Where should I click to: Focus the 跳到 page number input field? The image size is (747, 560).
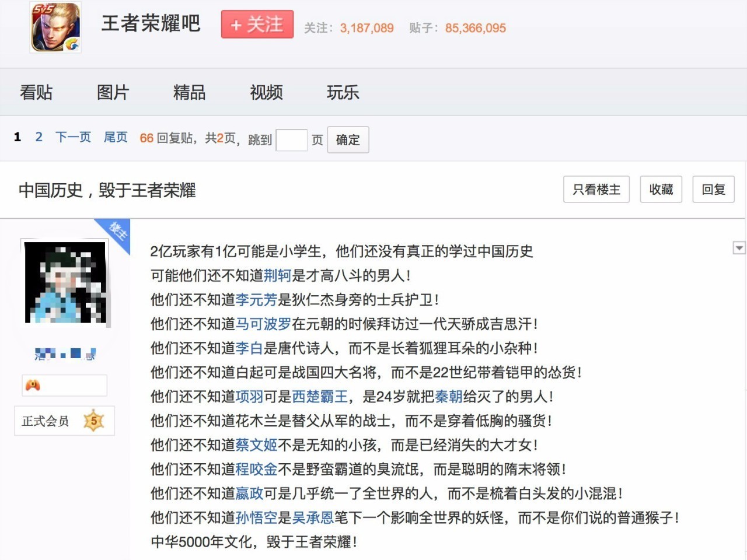291,140
